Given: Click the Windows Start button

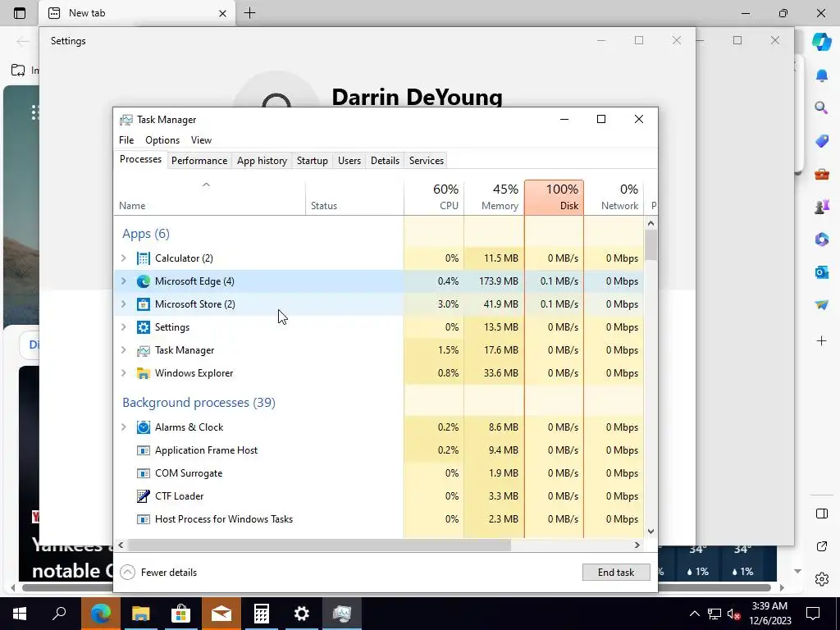Looking at the screenshot, I should (x=20, y=614).
